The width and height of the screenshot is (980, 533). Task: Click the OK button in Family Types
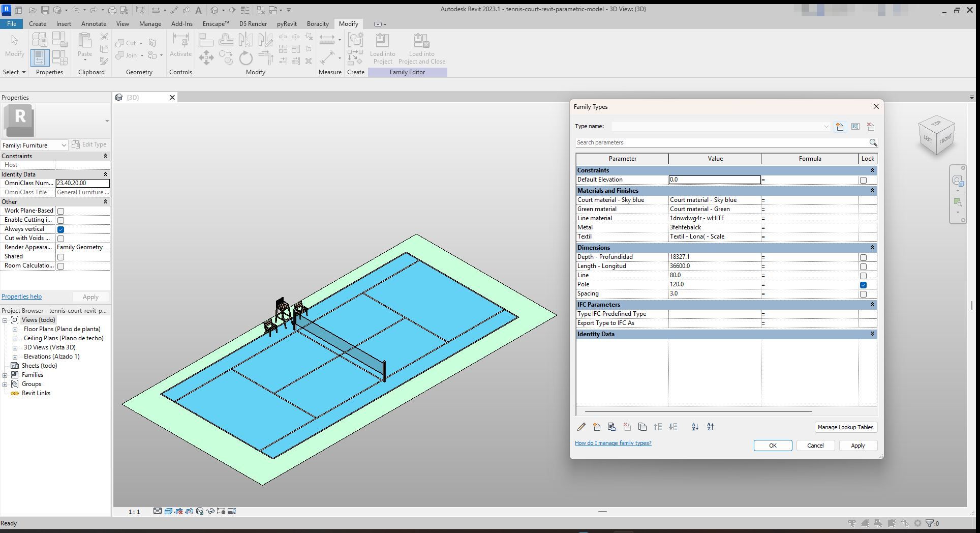pyautogui.click(x=773, y=446)
